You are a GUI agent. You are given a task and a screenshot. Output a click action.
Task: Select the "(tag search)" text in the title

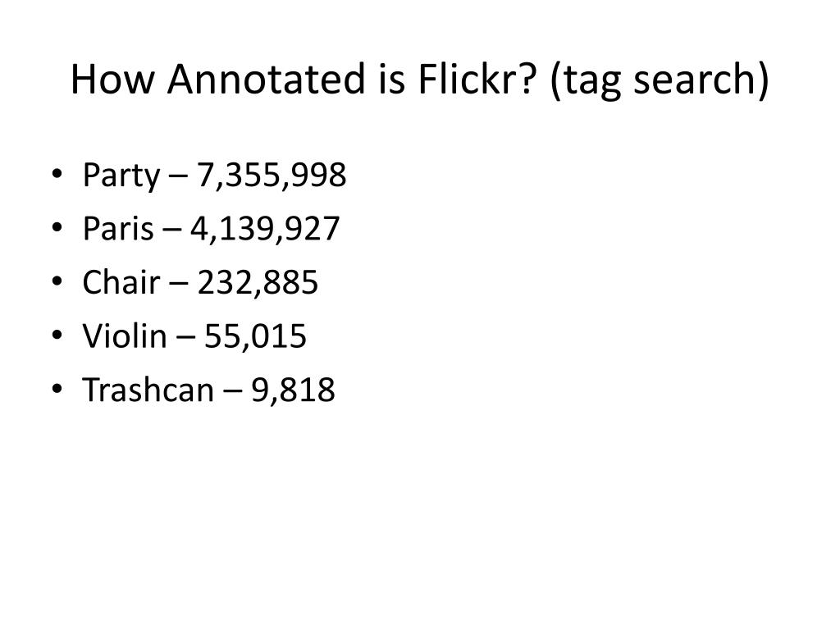[x=660, y=81]
